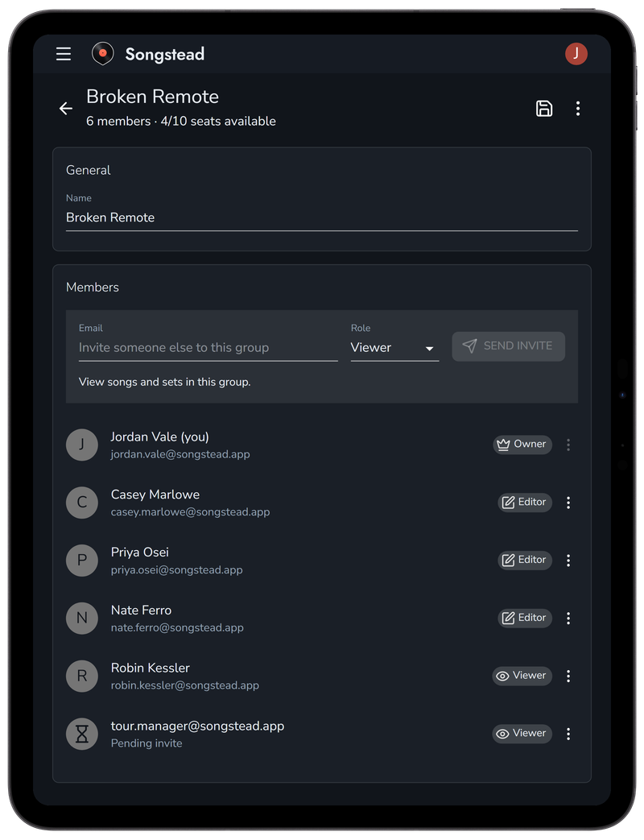This screenshot has height=840, width=644.
Task: Click priya.osei@songstead.app email
Action: click(176, 570)
